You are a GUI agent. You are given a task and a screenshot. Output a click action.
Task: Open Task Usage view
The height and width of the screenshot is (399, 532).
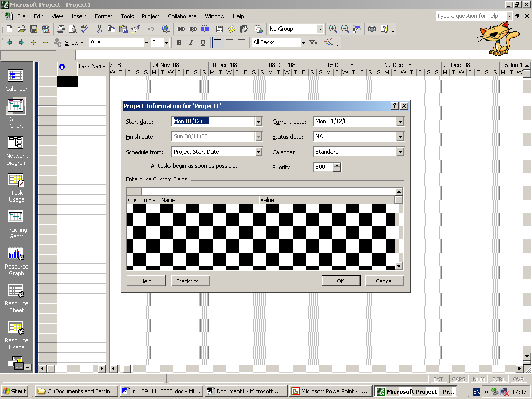point(16,188)
